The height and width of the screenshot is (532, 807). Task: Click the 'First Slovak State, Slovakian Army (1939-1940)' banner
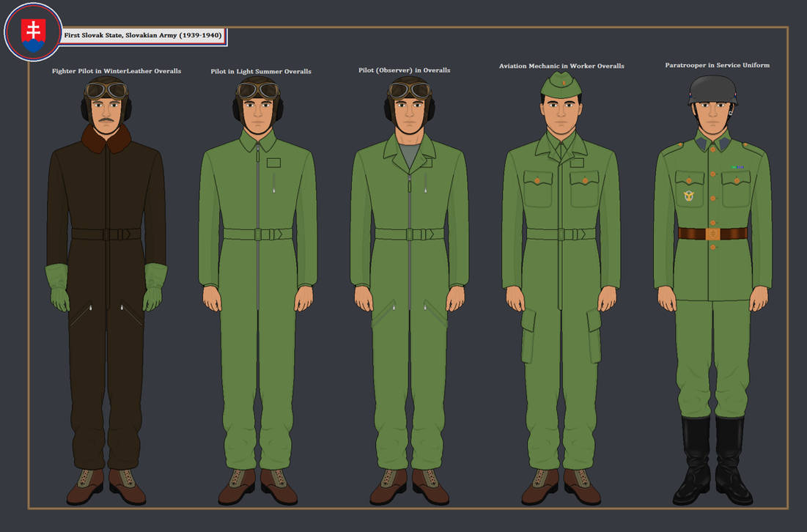(x=144, y=34)
